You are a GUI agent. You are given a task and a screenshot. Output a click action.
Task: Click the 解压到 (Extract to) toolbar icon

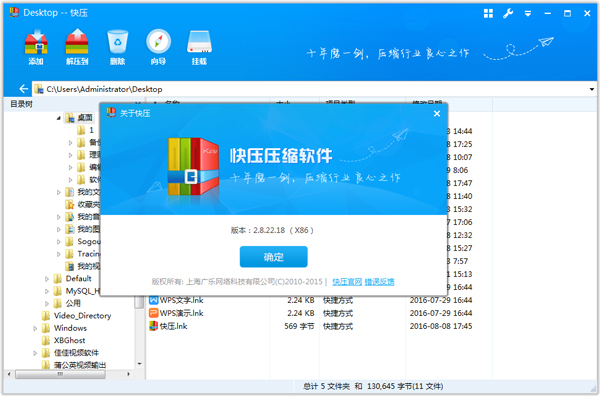pos(77,46)
